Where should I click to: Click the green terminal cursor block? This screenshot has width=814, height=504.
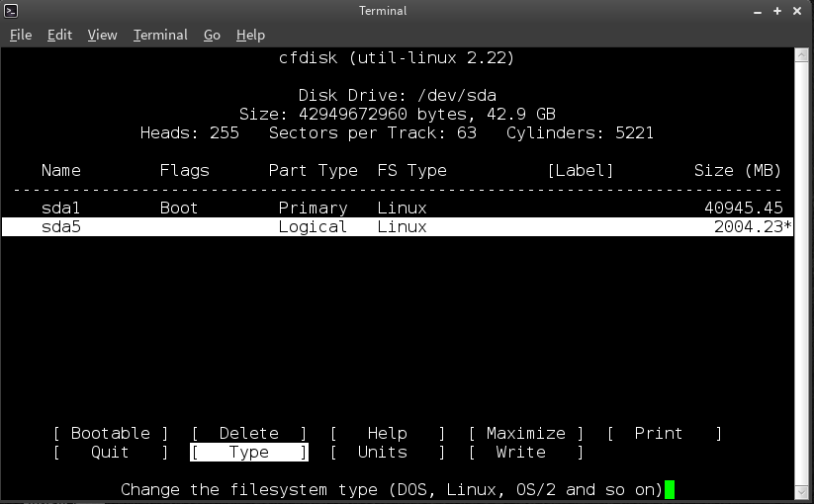(670, 489)
